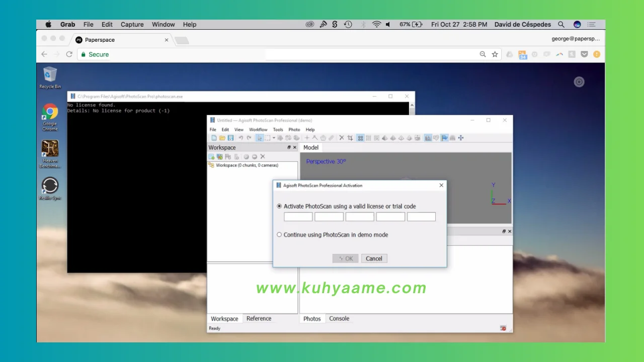Select the Rectangle selection tool
Image resolution: width=644 pixels, height=362 pixels.
pyautogui.click(x=267, y=138)
